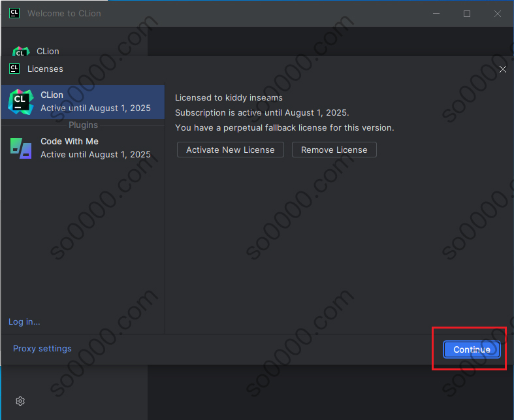Viewport: 514px width, 420px height.
Task: Click the 'Plugins' section label
Action: (83, 125)
